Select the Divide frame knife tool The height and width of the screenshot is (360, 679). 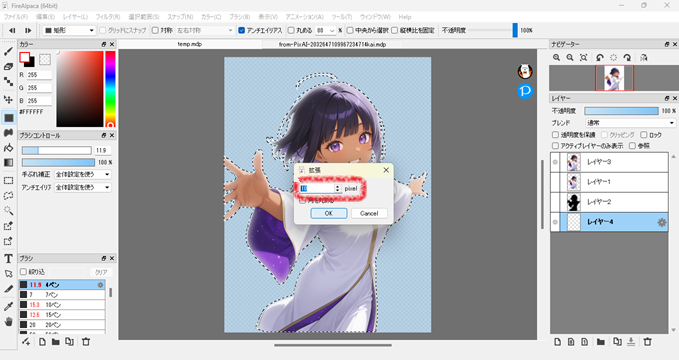(x=8, y=289)
